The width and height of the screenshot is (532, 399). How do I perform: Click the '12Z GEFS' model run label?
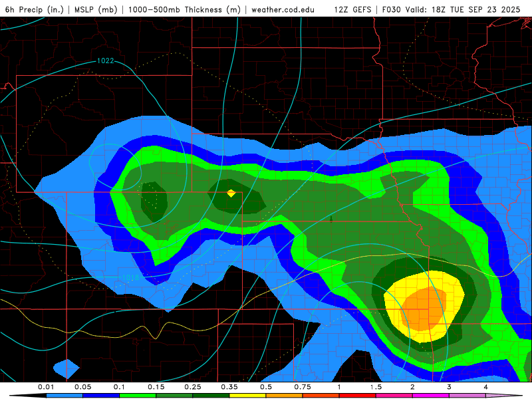[x=353, y=10]
